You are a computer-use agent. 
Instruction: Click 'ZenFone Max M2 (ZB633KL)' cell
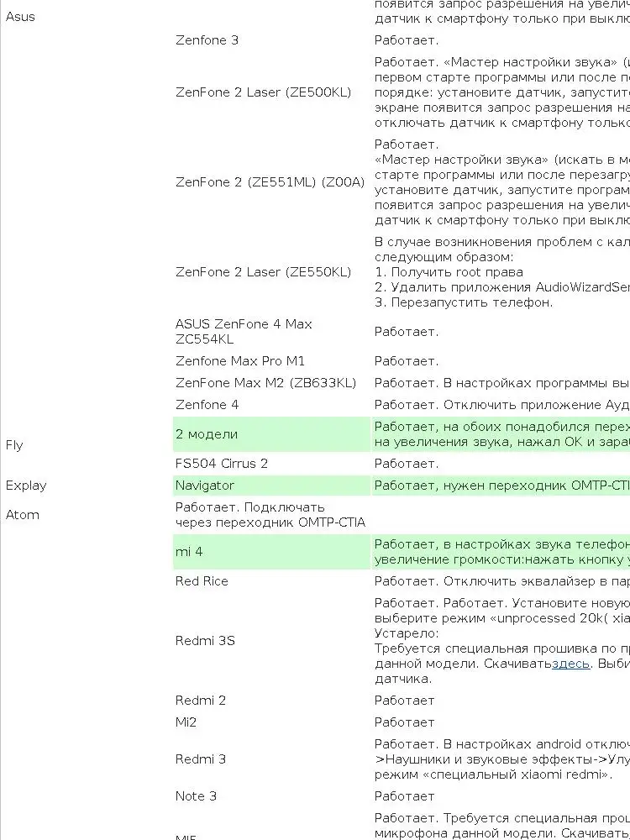[x=265, y=383]
